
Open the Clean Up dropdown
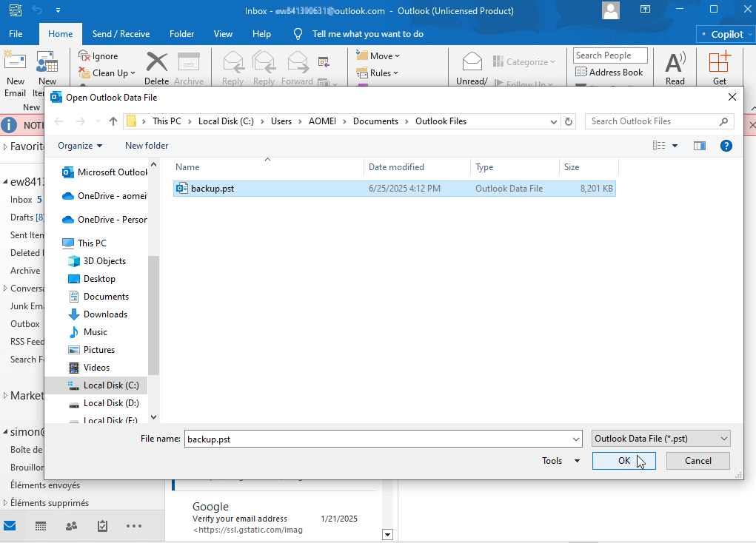(x=107, y=73)
